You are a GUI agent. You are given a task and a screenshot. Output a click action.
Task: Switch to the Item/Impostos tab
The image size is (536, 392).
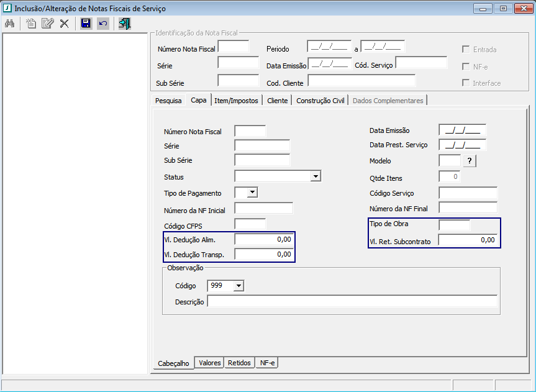click(x=236, y=101)
